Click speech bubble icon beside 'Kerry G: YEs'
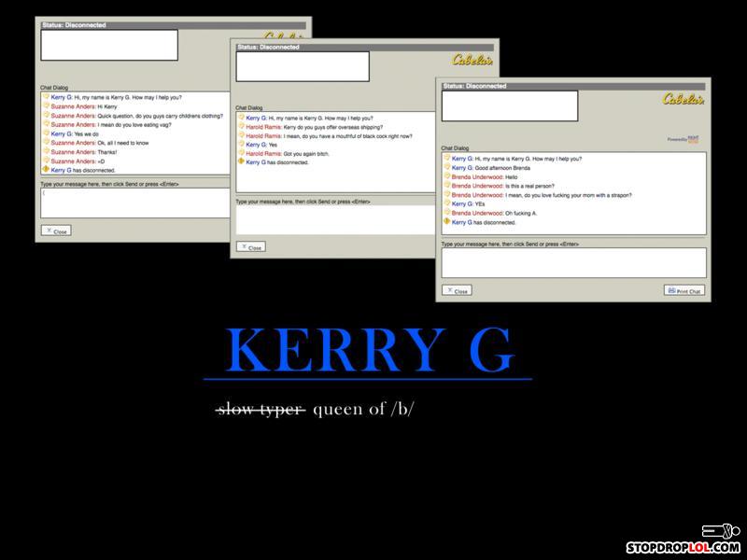This screenshot has width=747, height=560. (x=447, y=203)
